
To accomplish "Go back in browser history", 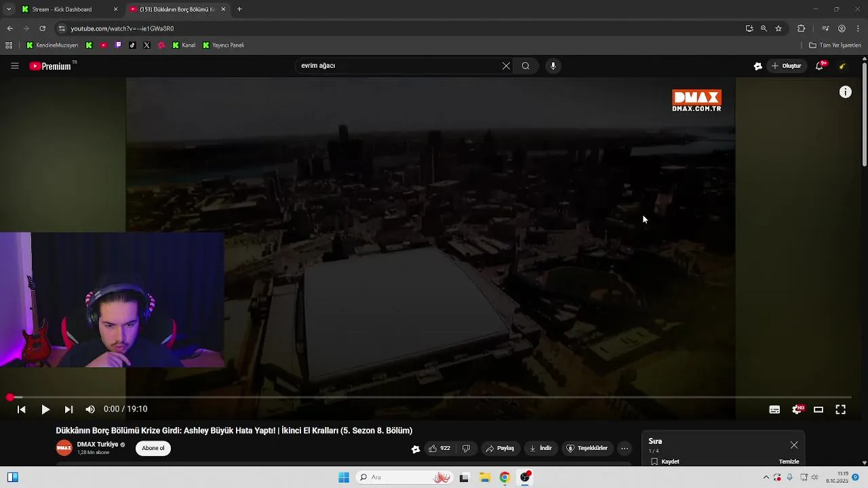I will pos(9,28).
